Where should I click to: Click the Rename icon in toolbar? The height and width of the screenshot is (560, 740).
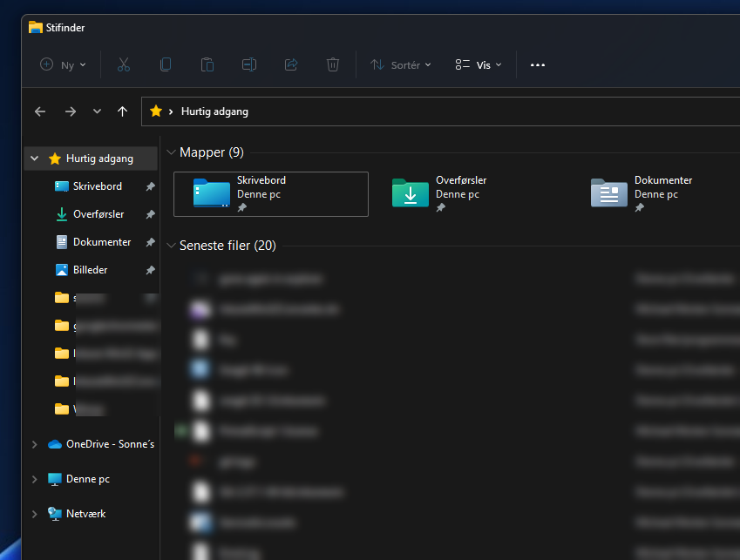tap(249, 64)
